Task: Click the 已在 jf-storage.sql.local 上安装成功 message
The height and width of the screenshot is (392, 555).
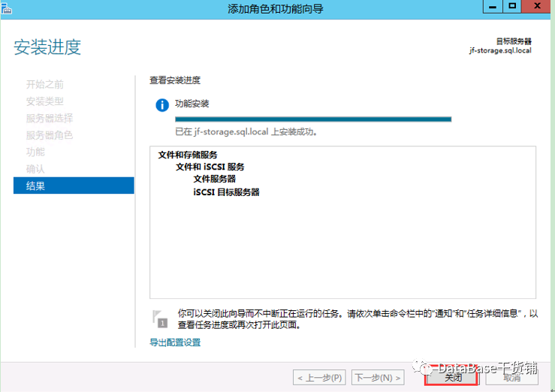Action: [x=246, y=132]
